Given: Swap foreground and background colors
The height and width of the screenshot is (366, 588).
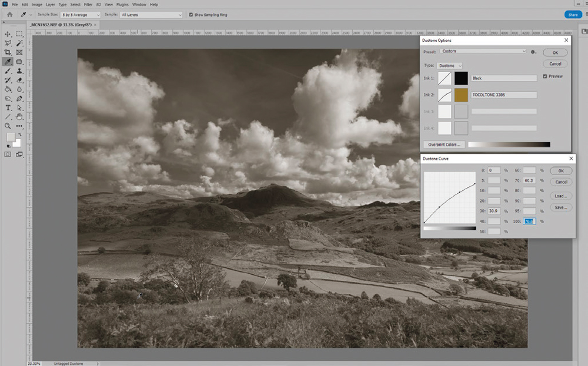Looking at the screenshot, I should tap(19, 135).
